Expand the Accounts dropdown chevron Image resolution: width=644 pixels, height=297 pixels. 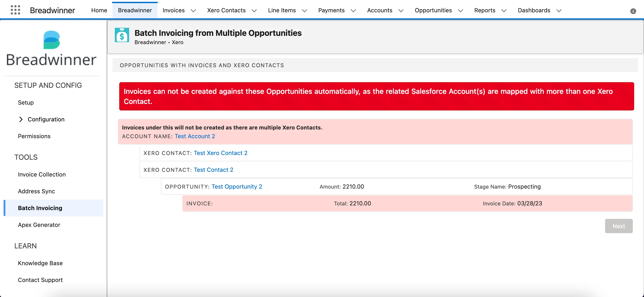tap(401, 11)
